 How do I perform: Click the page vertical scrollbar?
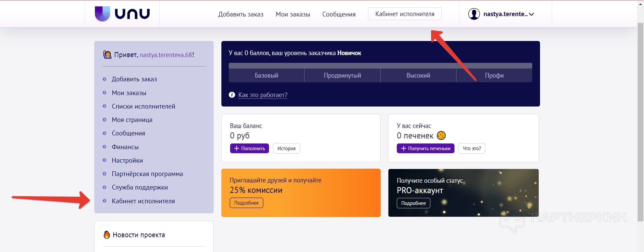pyautogui.click(x=640, y=122)
